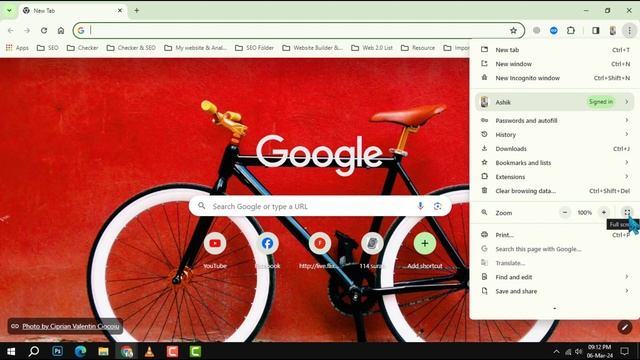
Task: Click the blue extension icon in toolbar
Action: point(553,31)
